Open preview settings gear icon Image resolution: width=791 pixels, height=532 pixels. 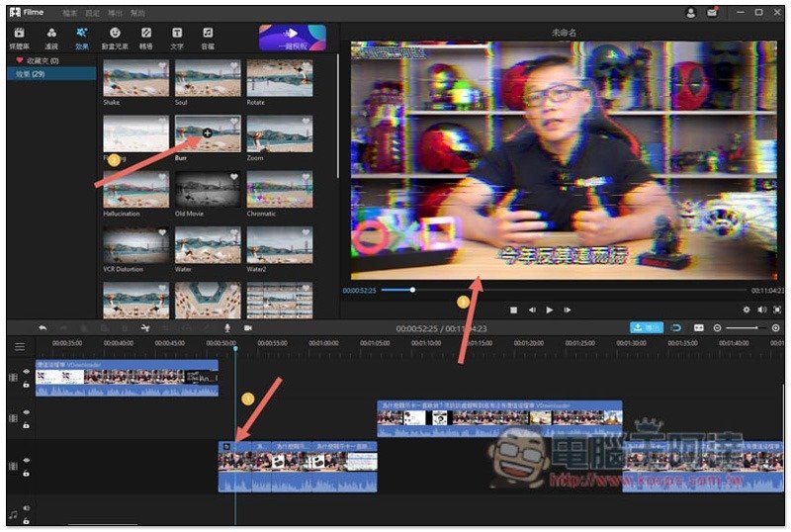tap(747, 310)
